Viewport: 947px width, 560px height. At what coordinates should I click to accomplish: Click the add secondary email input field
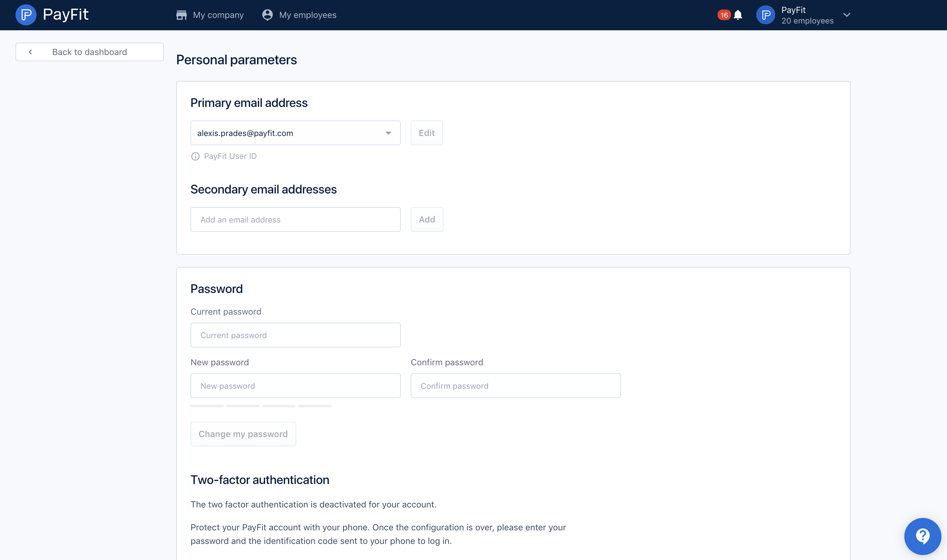point(295,219)
